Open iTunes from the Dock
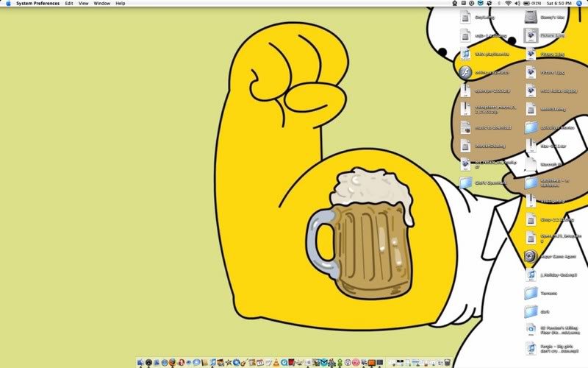The width and height of the screenshot is (588, 368). tap(213, 362)
